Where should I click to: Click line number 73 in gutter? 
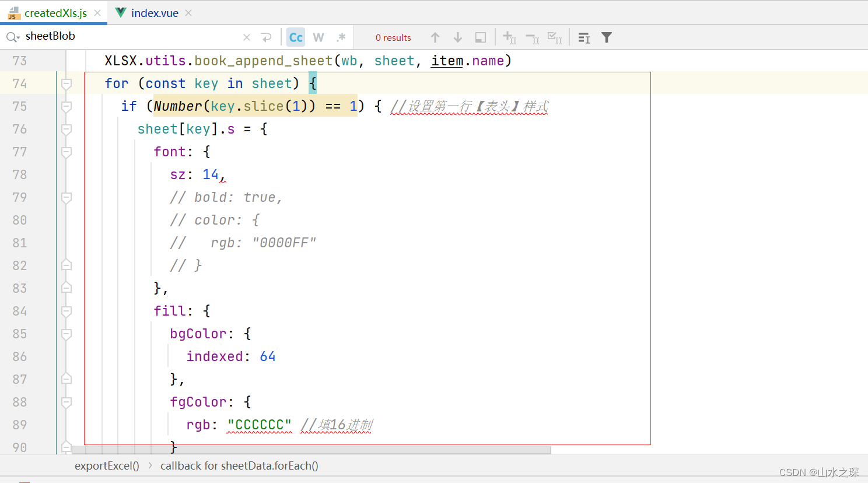pyautogui.click(x=20, y=61)
